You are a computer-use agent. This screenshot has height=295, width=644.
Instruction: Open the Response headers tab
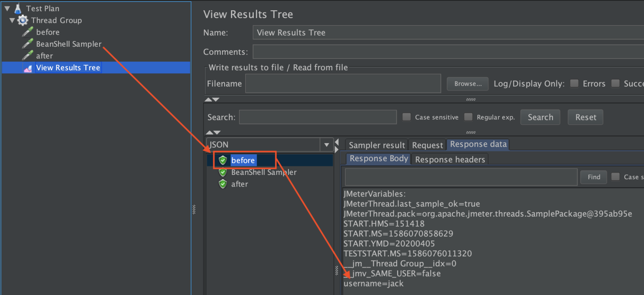[x=450, y=160]
